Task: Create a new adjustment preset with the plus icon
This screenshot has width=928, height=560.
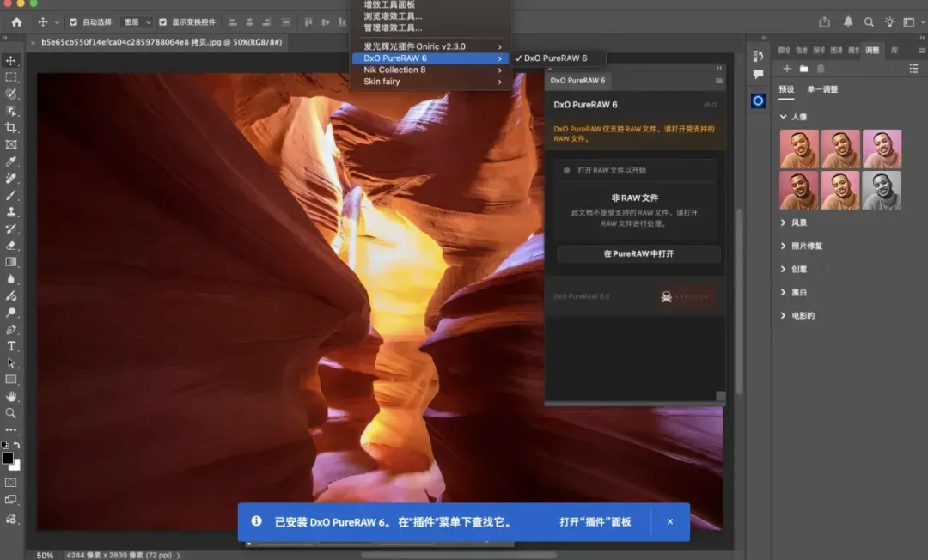Action: click(x=786, y=69)
